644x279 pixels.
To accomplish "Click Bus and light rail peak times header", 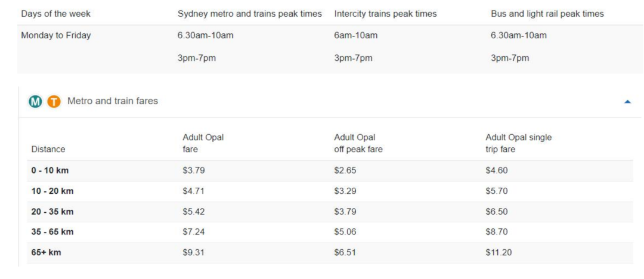I will tap(547, 14).
